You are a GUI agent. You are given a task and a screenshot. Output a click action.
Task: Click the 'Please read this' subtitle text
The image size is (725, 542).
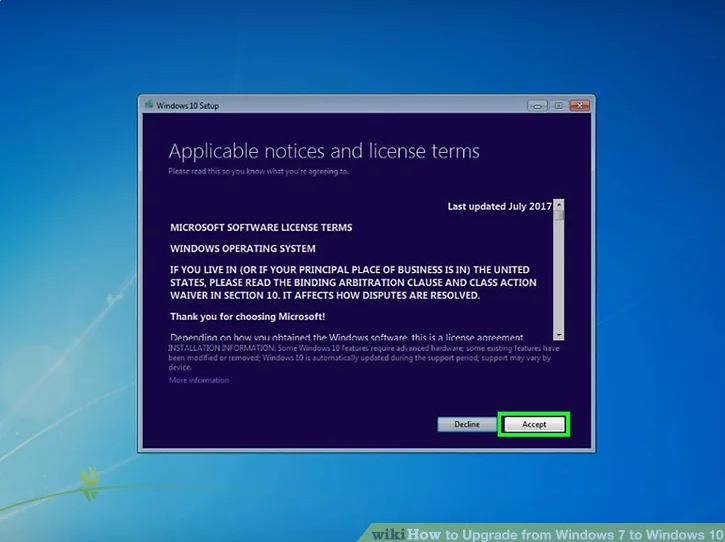(258, 171)
